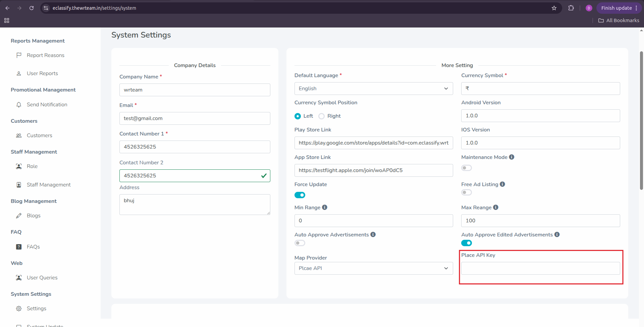Disable Auto Approve Edited Advertisements

coord(466,243)
